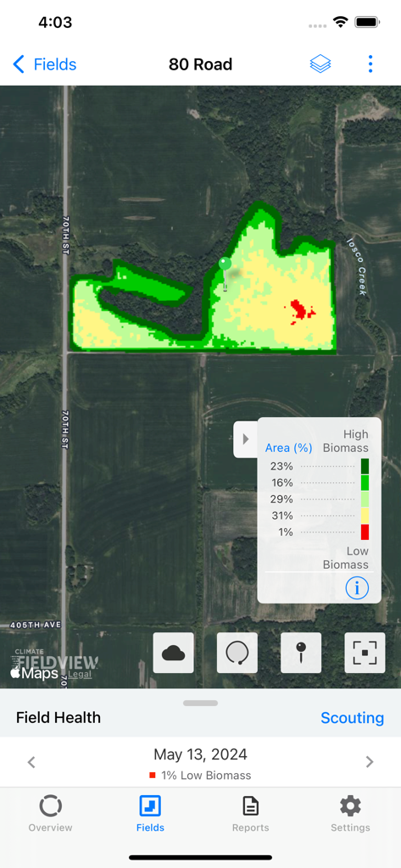401x868 pixels.
Task: Select the light green 29% swatch
Action: (x=365, y=499)
